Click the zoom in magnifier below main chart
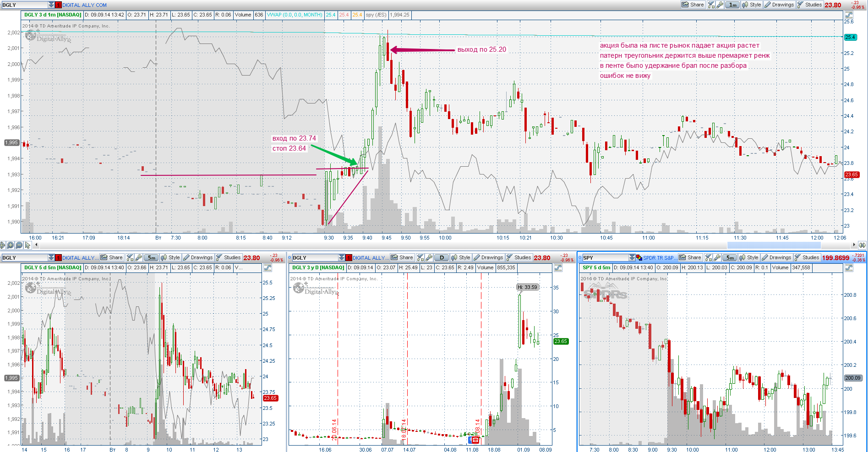The width and height of the screenshot is (868, 452). tap(11, 245)
